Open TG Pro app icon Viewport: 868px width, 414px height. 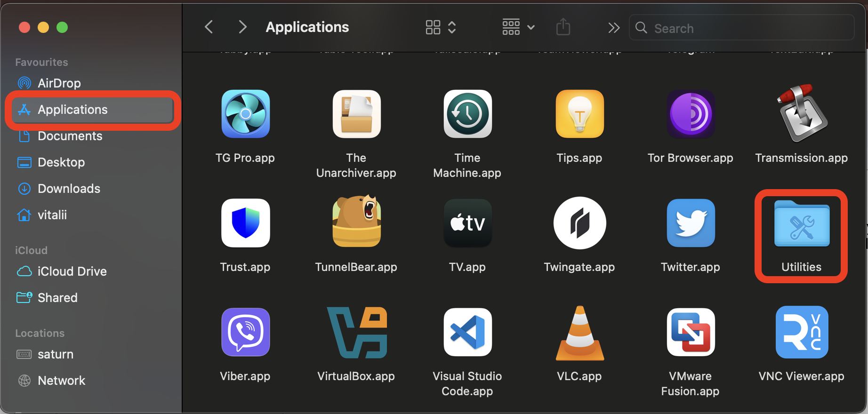coord(245,114)
